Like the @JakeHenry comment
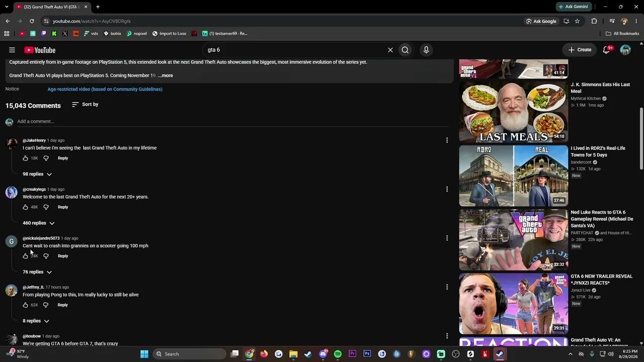 25,158
